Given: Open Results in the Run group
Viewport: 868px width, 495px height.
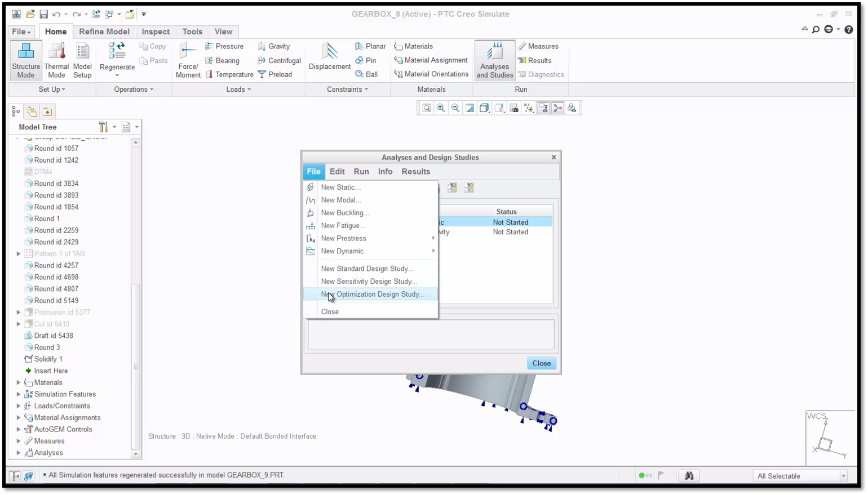Looking at the screenshot, I should (534, 60).
